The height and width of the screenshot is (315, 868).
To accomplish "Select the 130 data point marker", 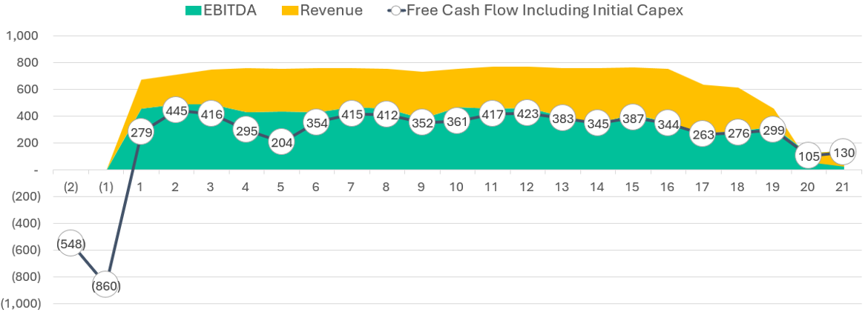I will tap(843, 153).
